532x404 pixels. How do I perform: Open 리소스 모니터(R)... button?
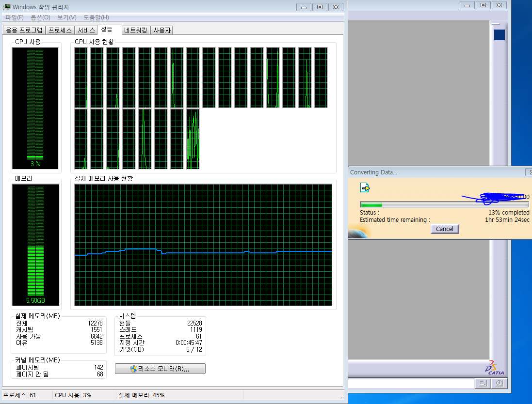coord(160,369)
